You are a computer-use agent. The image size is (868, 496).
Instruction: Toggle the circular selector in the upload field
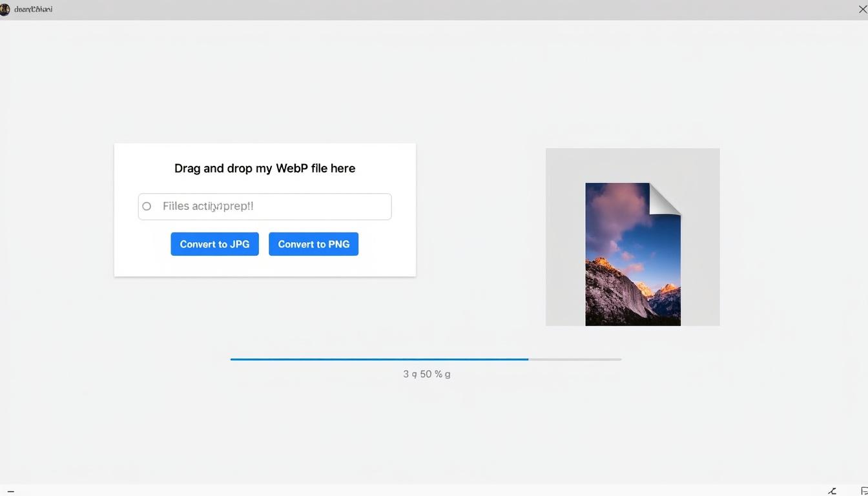click(146, 206)
